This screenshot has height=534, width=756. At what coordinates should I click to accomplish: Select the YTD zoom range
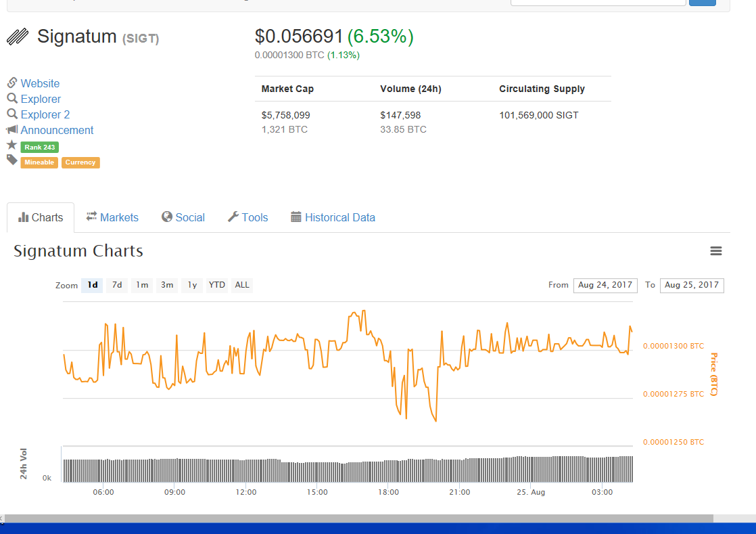pos(217,285)
